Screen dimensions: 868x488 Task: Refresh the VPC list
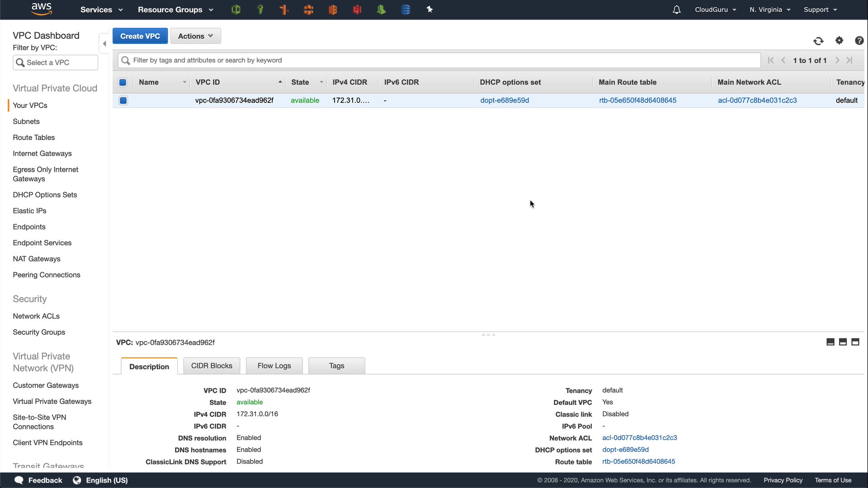click(x=818, y=41)
